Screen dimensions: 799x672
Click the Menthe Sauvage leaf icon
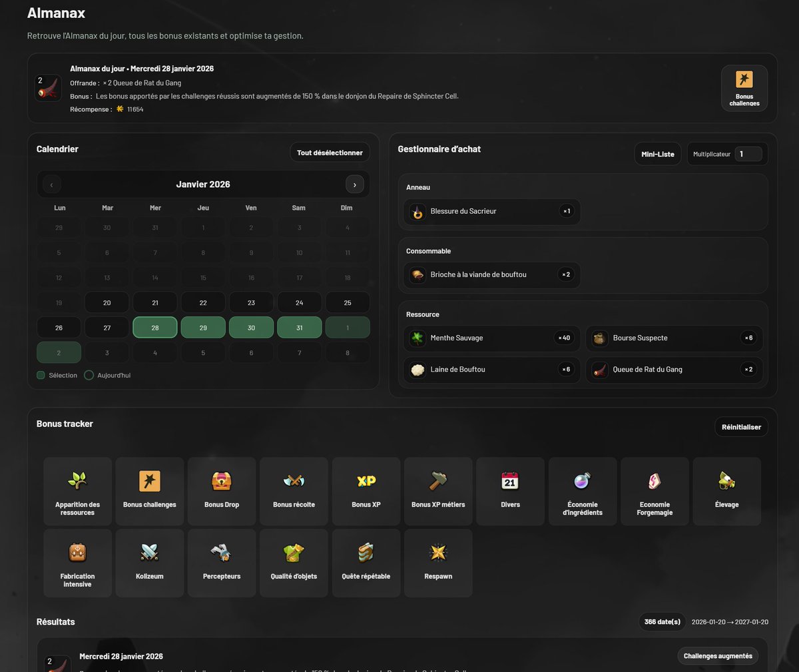coord(417,338)
